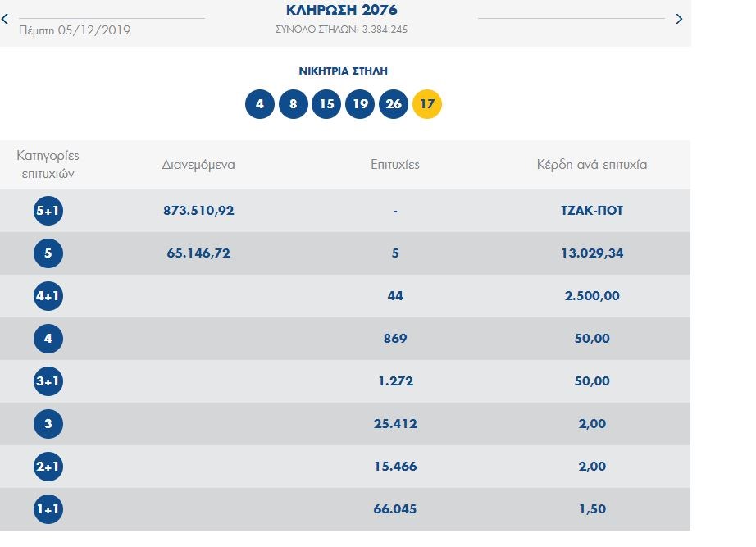Image resolution: width=756 pixels, height=547 pixels.
Task: Click the 3+1 category badge
Action: (x=48, y=381)
